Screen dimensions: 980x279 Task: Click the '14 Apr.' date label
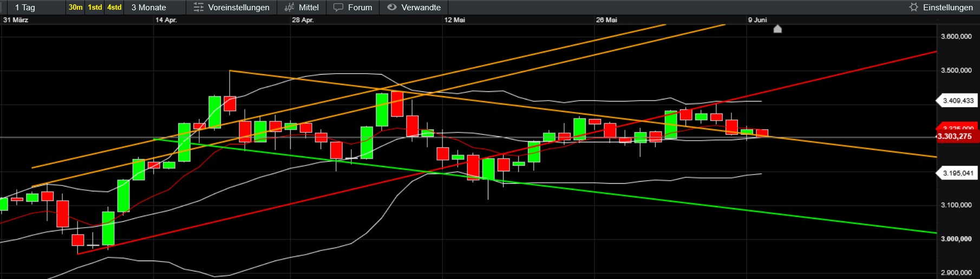(x=166, y=20)
